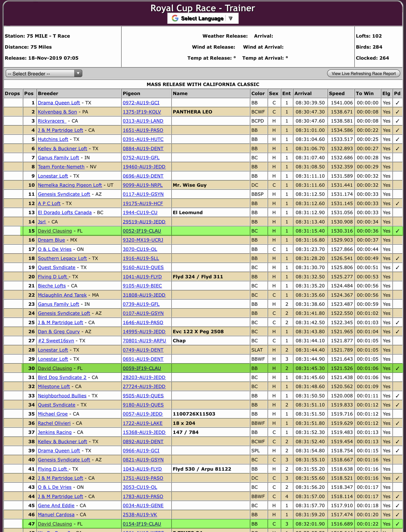Click the paid checkmark in David Clausing position 15 row
This screenshot has height=532, width=406.
(x=397, y=231)
